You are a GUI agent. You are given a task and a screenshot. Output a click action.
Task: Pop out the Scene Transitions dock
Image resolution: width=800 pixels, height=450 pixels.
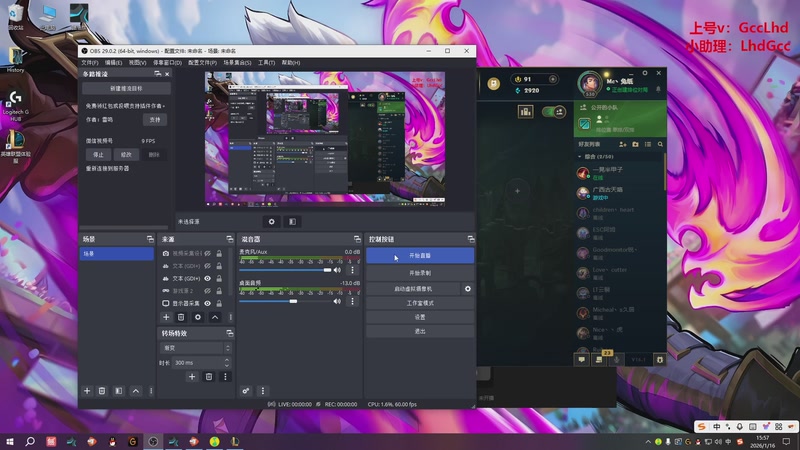230,333
